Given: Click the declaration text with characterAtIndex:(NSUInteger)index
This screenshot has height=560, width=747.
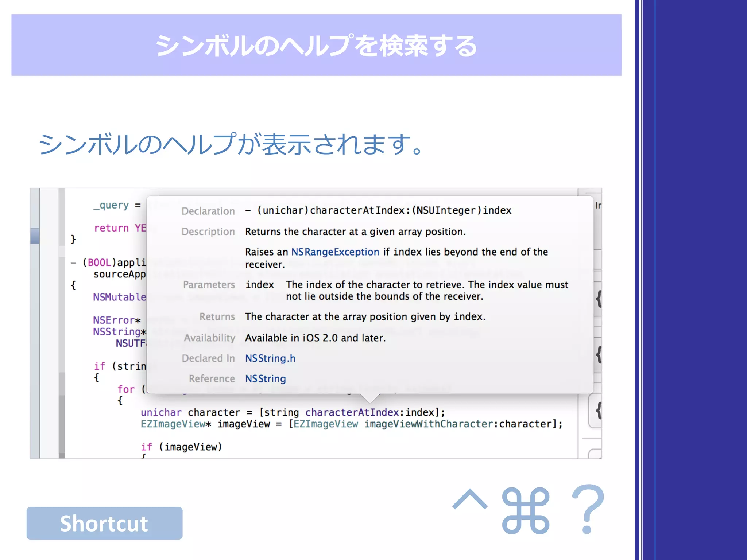Looking at the screenshot, I should [379, 210].
